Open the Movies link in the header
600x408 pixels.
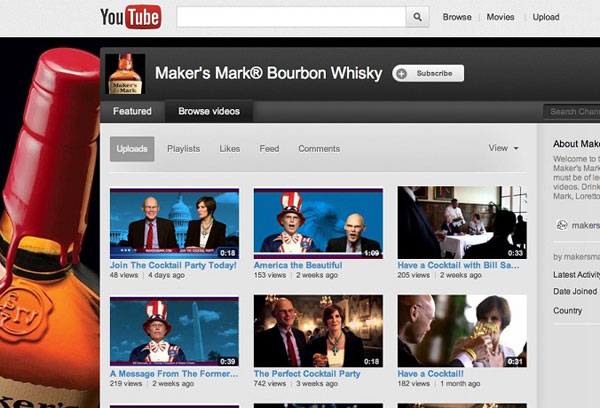[x=500, y=17]
